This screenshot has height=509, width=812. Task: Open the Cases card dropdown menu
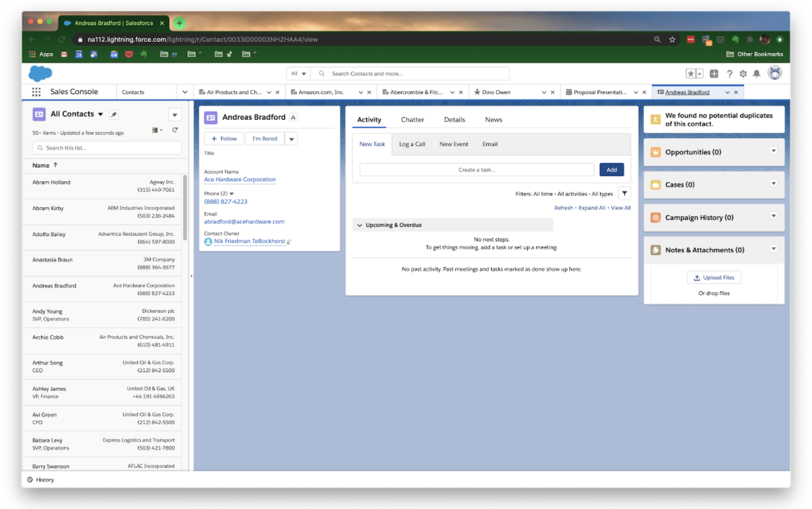point(773,184)
